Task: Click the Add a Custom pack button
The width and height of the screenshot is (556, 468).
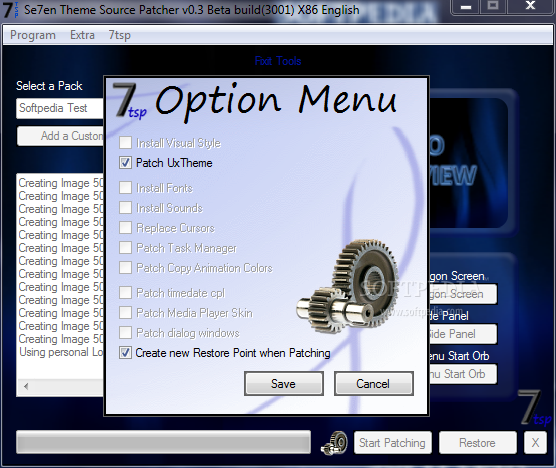Action: pos(60,136)
